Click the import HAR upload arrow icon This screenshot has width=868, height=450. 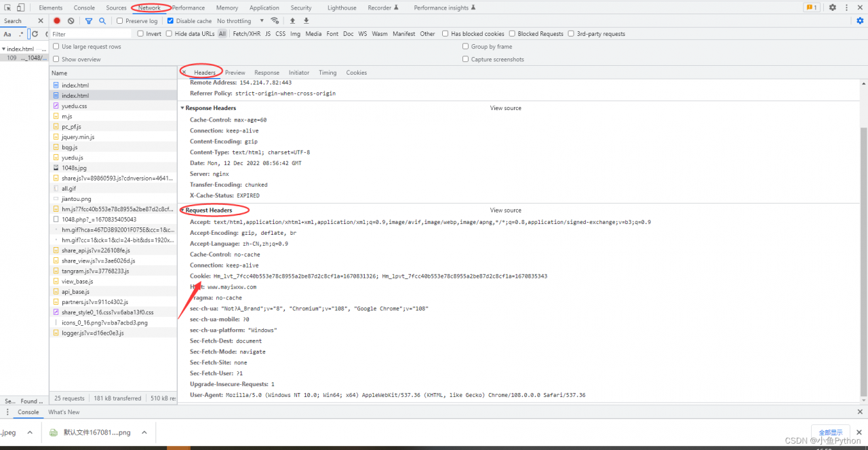(x=292, y=21)
